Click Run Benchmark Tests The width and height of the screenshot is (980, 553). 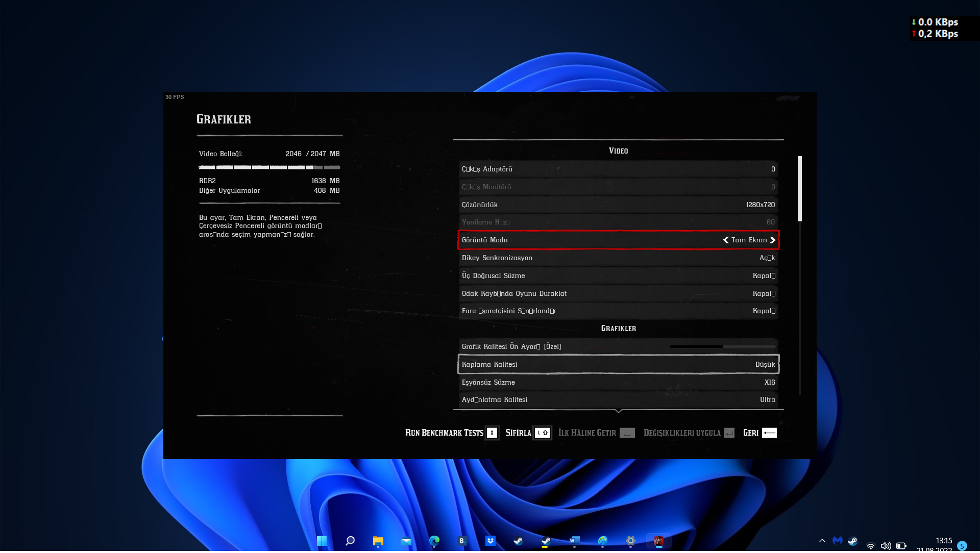[444, 433]
